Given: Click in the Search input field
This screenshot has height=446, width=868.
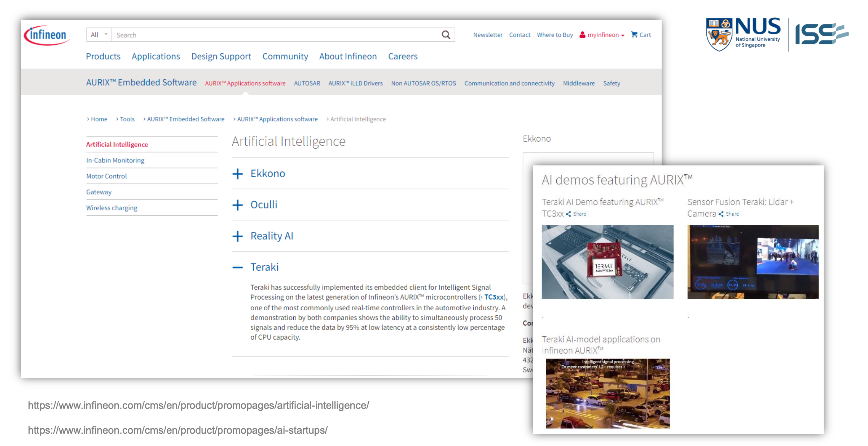Looking at the screenshot, I should click(x=276, y=35).
